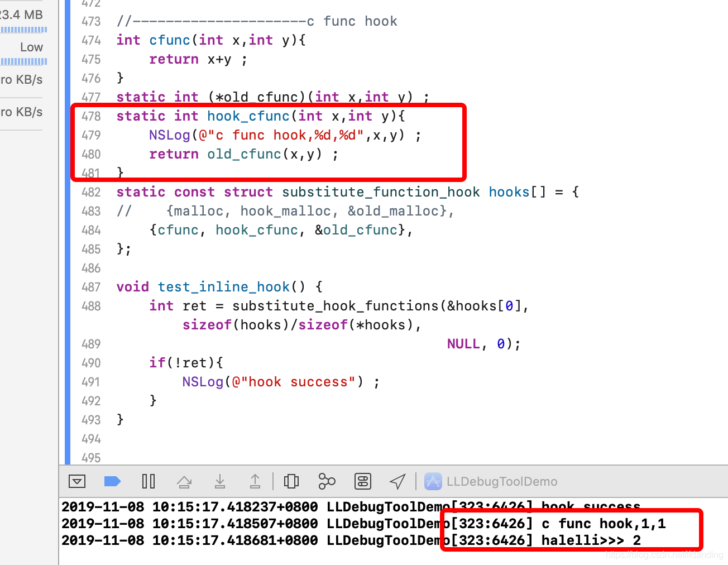Open the Environment Overrides control
This screenshot has width=728, height=565.
[x=363, y=481]
